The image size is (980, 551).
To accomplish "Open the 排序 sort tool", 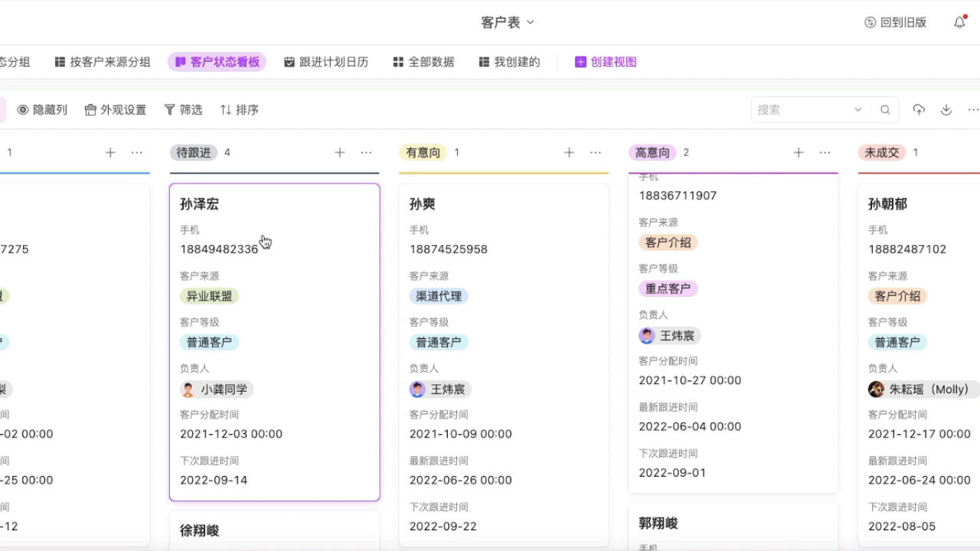I will (x=239, y=110).
